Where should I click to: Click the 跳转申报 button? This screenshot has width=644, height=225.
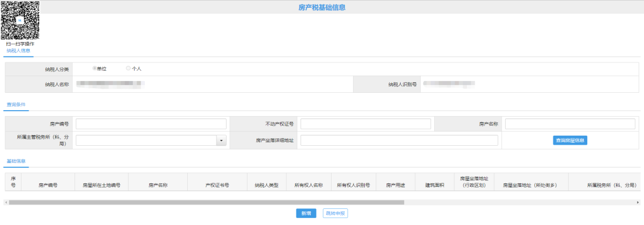point(336,213)
